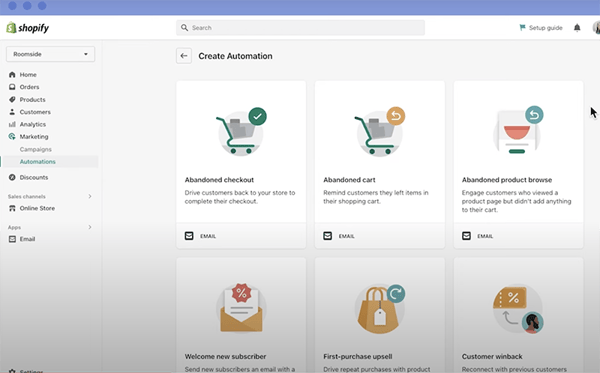Select Automations under Marketing
600x373 pixels.
38,161
